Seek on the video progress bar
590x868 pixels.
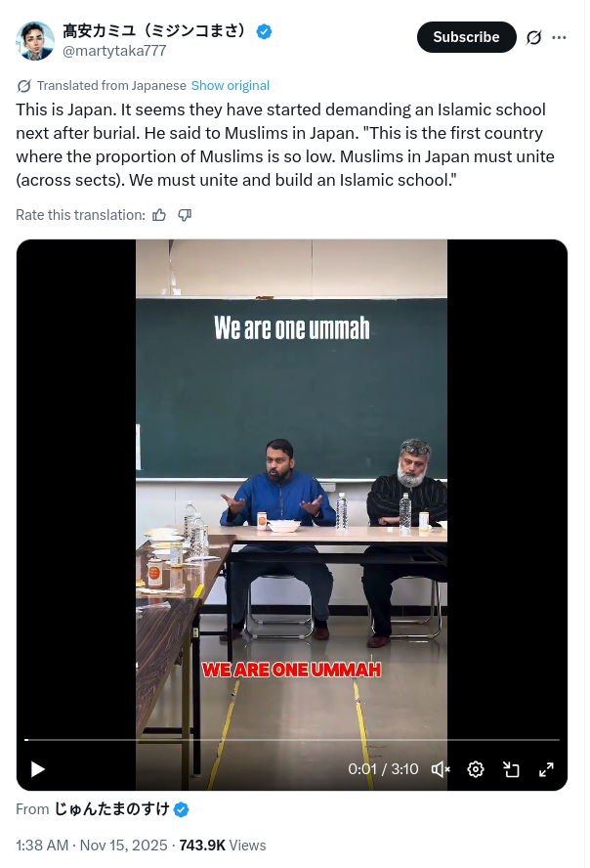click(292, 740)
